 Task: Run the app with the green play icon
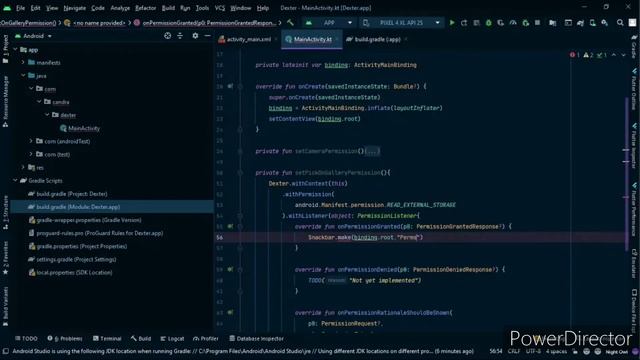coord(452,23)
